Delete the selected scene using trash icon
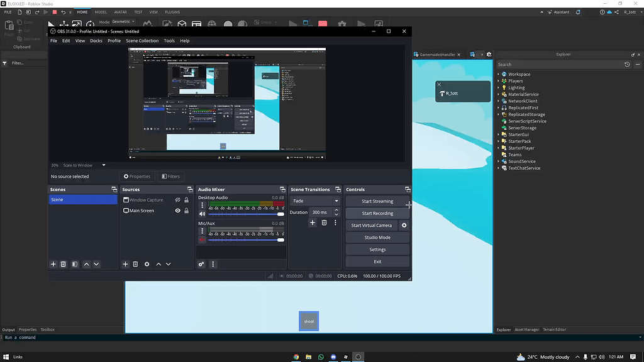This screenshot has height=362, width=644. (63, 264)
